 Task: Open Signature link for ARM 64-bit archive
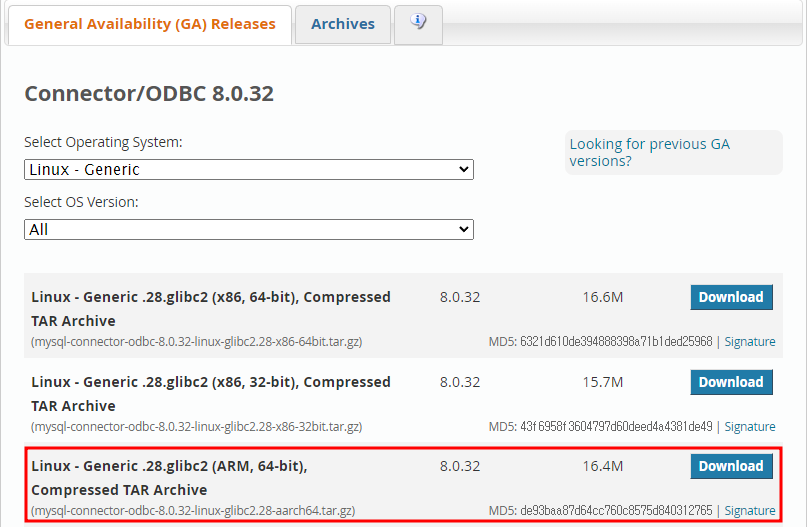point(750,511)
